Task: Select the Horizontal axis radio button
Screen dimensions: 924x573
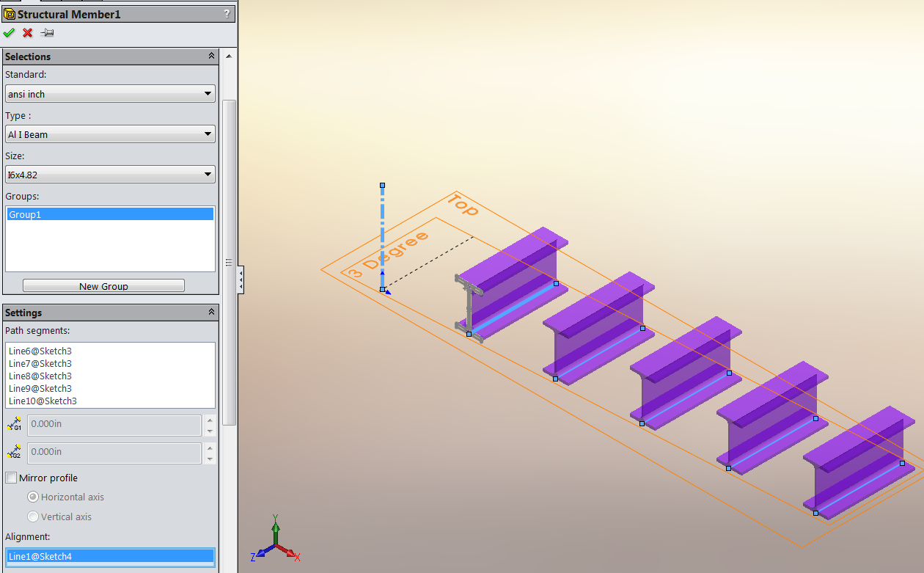Action: (x=32, y=497)
